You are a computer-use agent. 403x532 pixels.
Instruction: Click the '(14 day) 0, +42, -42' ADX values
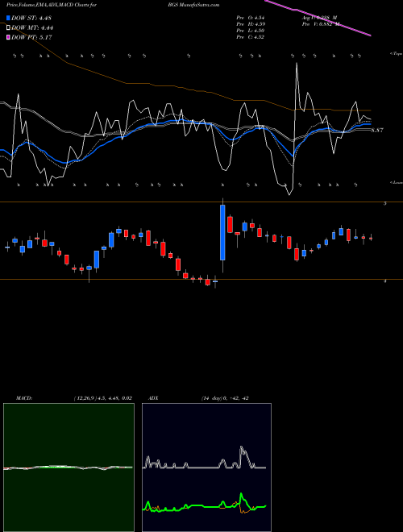(225, 398)
